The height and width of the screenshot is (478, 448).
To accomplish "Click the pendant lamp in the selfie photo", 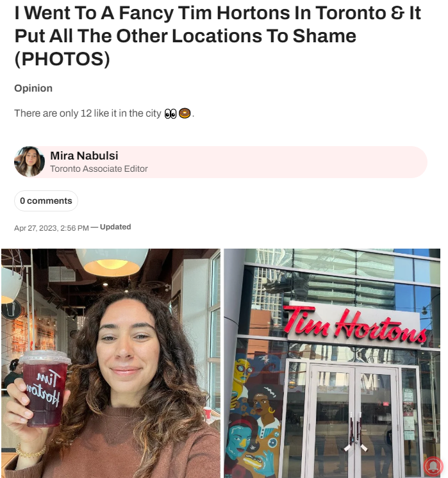I will pos(112,261).
